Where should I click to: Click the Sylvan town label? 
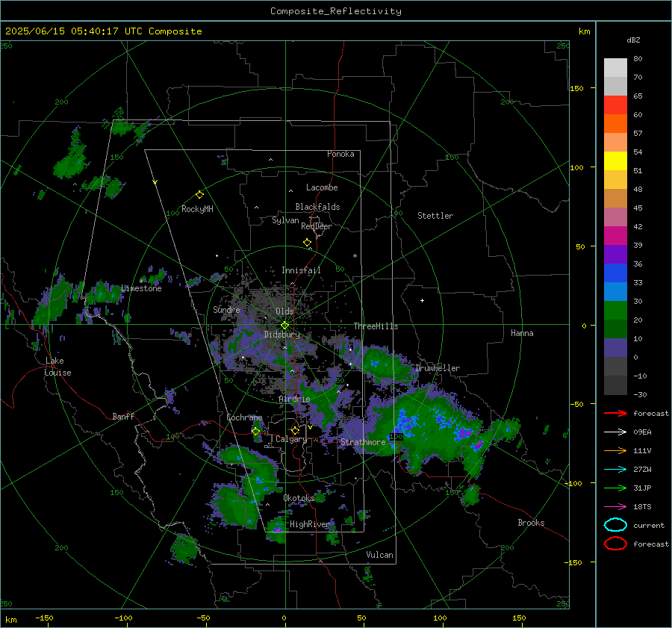click(x=285, y=220)
